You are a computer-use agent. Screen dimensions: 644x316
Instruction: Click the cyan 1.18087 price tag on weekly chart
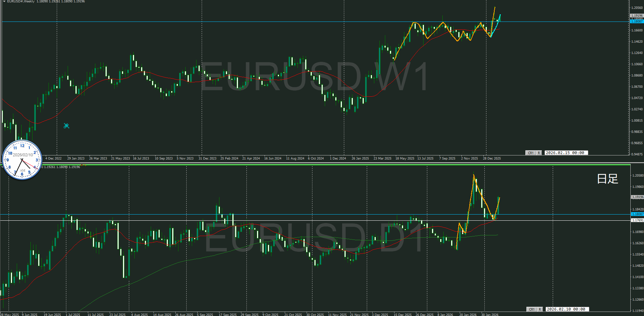(x=636, y=22)
